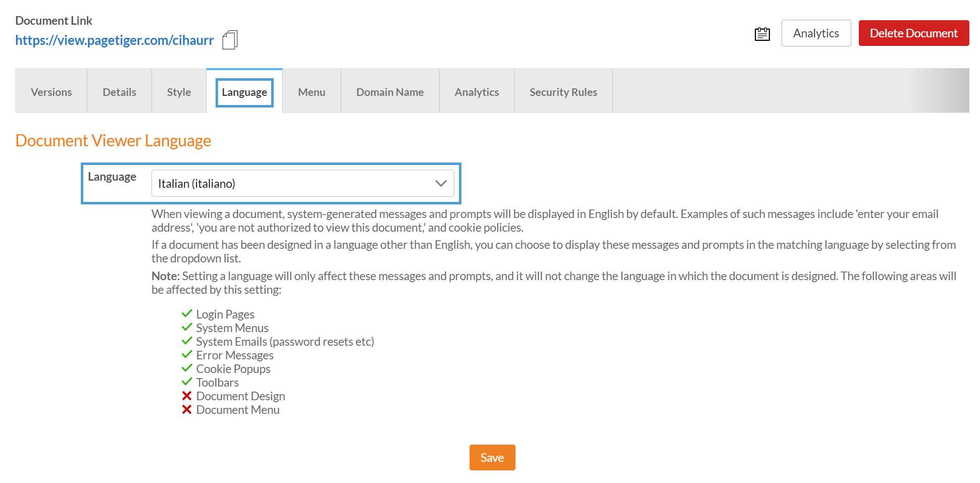Click the checkmark beside Cookie Popups

click(187, 368)
